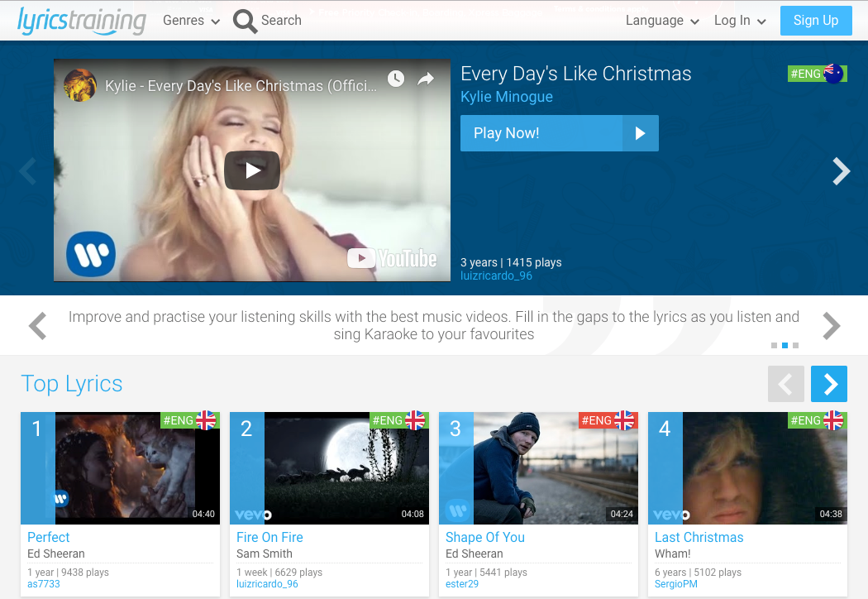Image resolution: width=868 pixels, height=599 pixels.
Task: Click the Sign Up button
Action: pyautogui.click(x=815, y=21)
